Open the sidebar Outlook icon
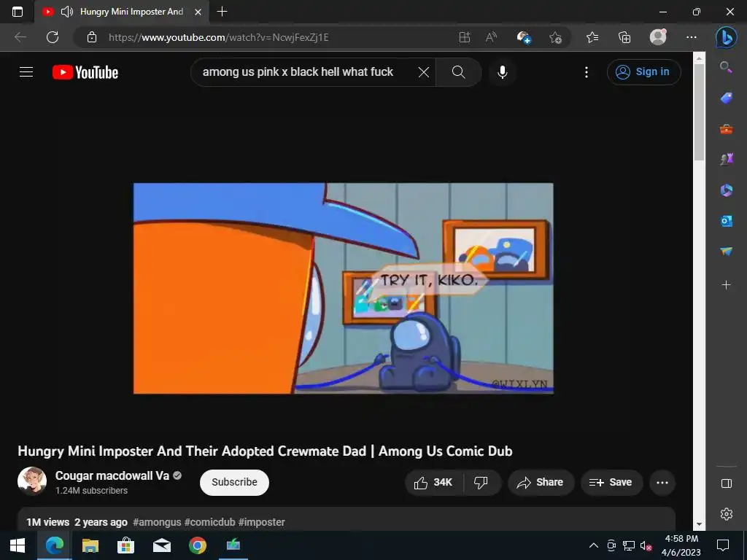The height and width of the screenshot is (560, 747). [x=726, y=221]
